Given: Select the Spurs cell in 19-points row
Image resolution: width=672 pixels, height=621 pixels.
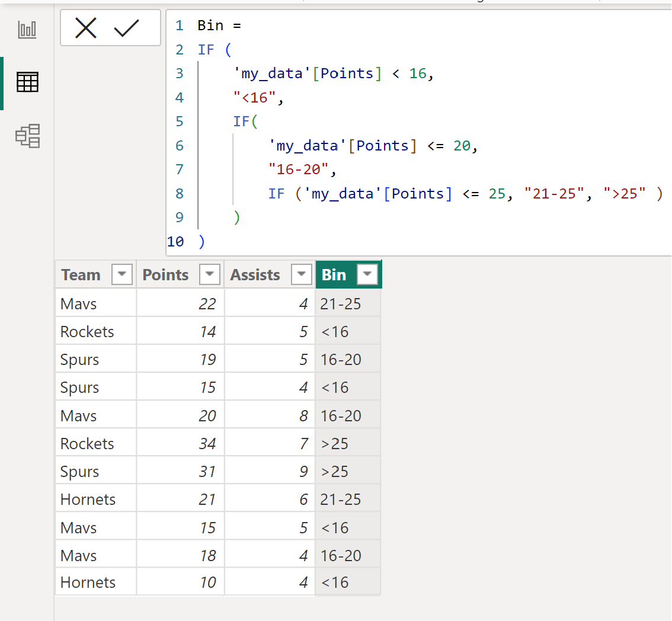Looking at the screenshot, I should [x=95, y=359].
